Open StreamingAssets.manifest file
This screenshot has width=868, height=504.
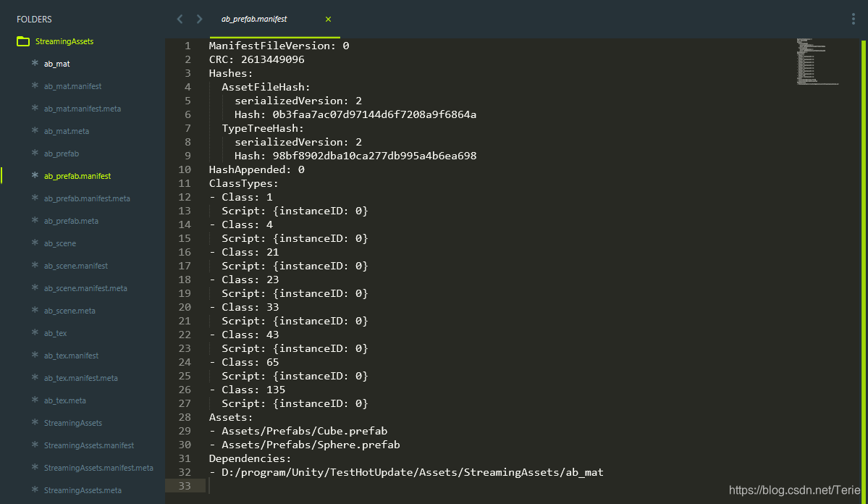pyautogui.click(x=88, y=445)
